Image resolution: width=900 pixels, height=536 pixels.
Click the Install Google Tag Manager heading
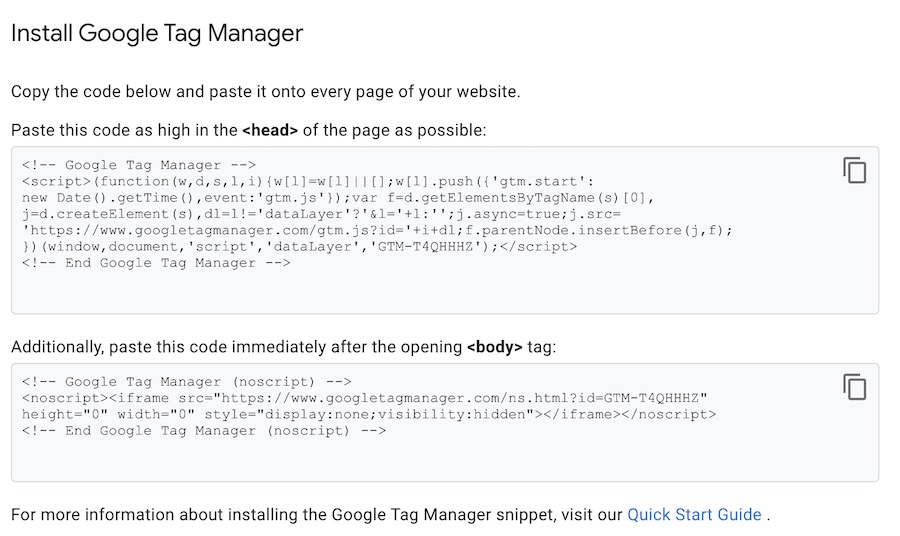[157, 33]
